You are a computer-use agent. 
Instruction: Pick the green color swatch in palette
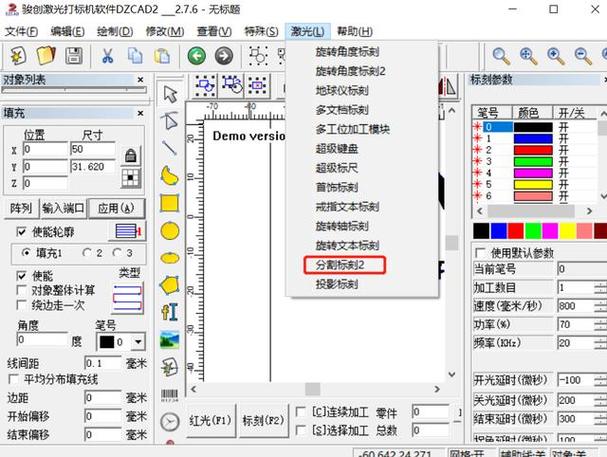point(533,231)
